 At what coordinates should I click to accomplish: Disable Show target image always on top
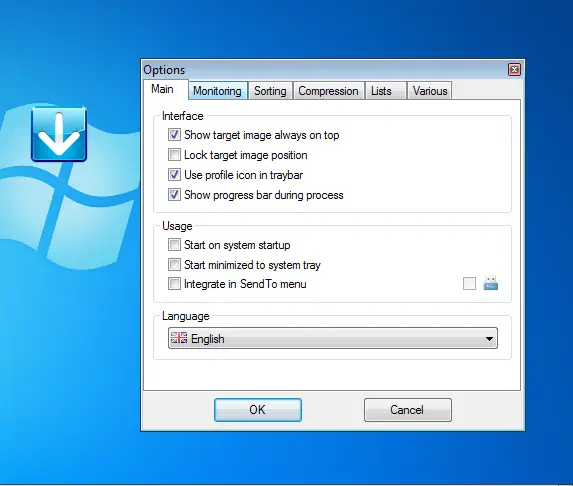click(174, 134)
